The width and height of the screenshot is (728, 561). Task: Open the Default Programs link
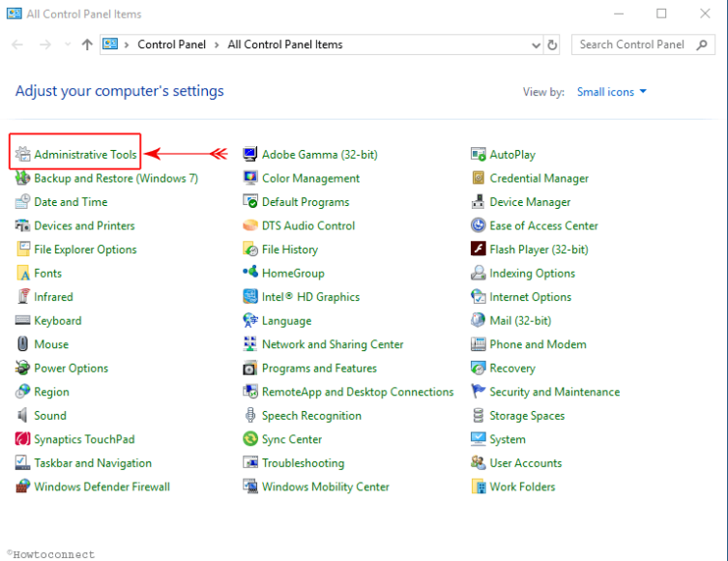306,202
